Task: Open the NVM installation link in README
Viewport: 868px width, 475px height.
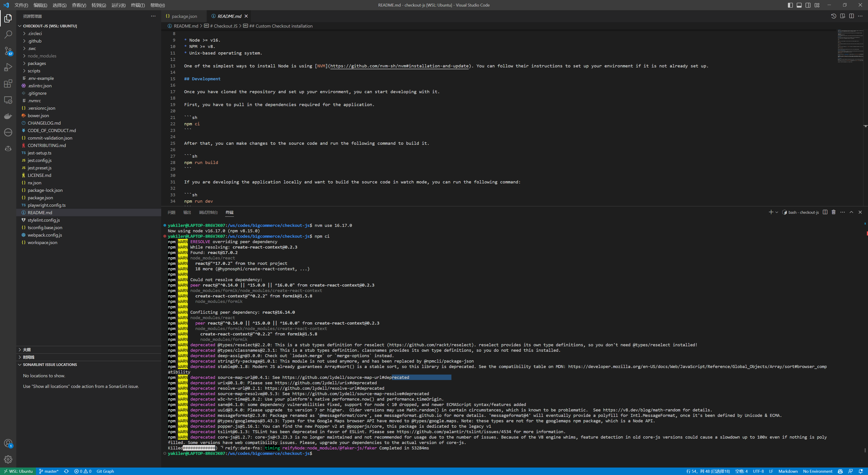Action: coord(400,66)
